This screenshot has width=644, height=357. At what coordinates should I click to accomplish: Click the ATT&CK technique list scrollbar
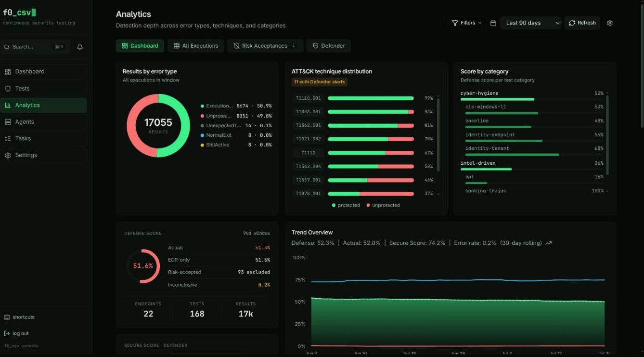pos(438,135)
